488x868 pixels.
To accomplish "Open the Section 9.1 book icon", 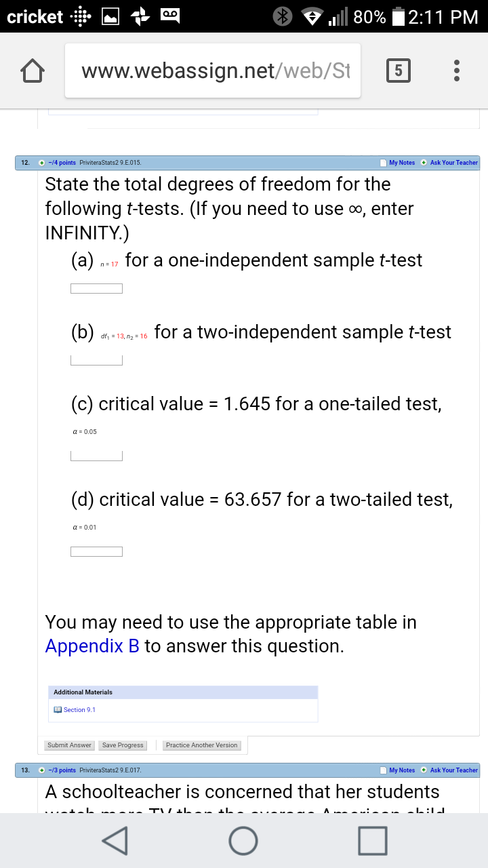I will point(58,710).
